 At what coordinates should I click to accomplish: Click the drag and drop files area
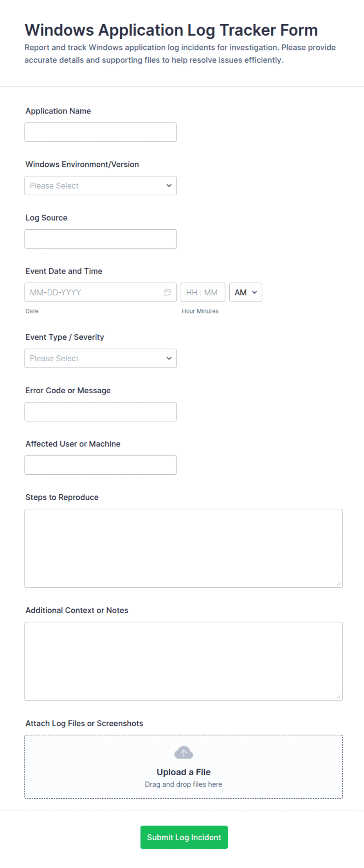point(184,767)
